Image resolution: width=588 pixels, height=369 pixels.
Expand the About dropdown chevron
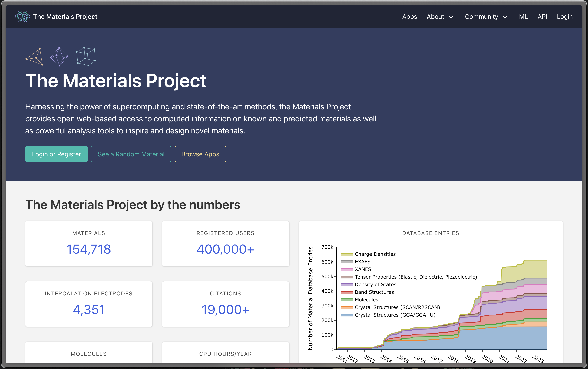click(x=451, y=17)
